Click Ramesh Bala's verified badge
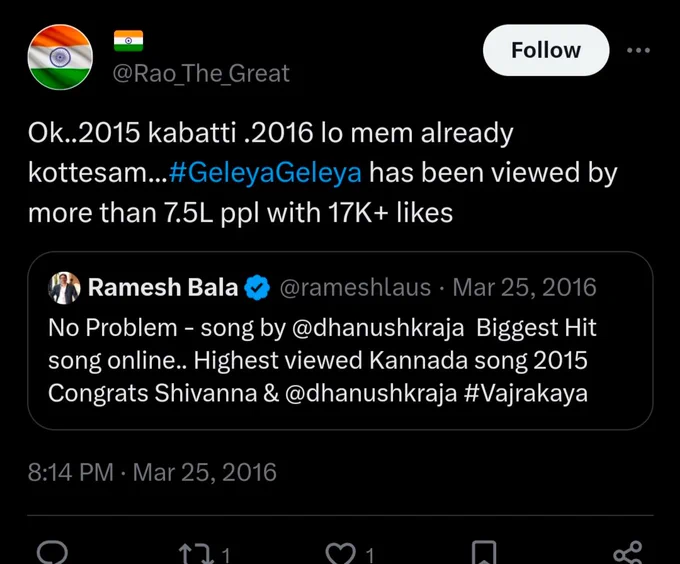This screenshot has height=564, width=680. [x=257, y=287]
